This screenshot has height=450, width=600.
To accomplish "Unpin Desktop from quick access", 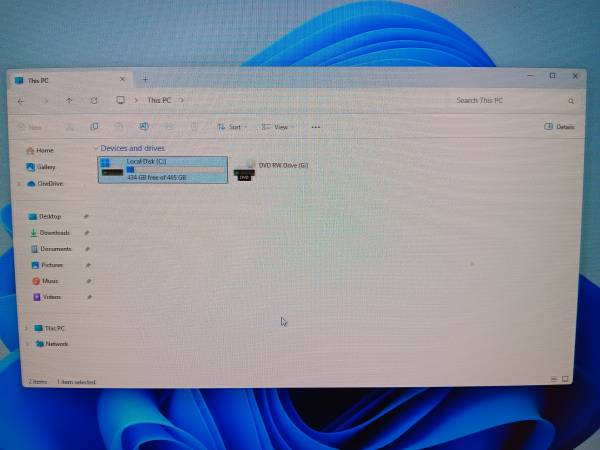I will [x=86, y=216].
